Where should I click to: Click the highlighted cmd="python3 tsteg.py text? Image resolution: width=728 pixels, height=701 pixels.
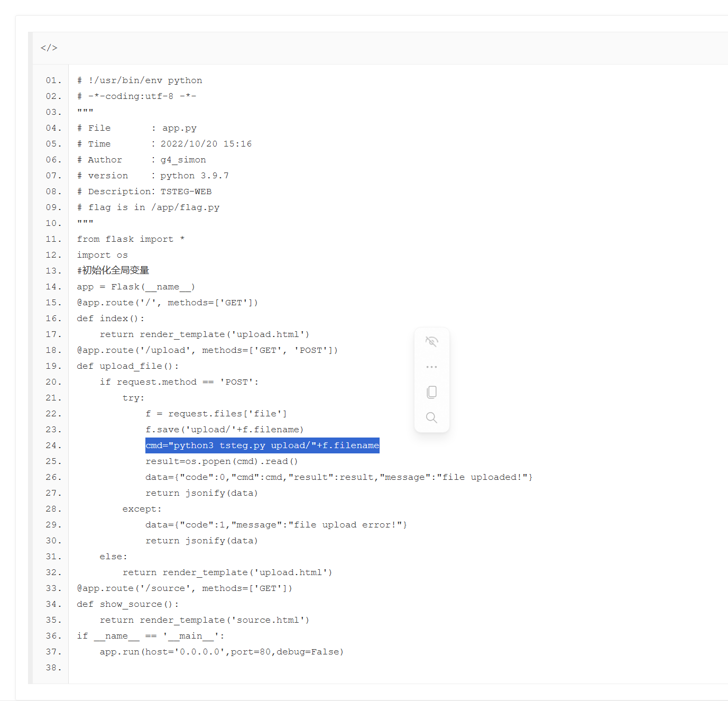point(262,445)
